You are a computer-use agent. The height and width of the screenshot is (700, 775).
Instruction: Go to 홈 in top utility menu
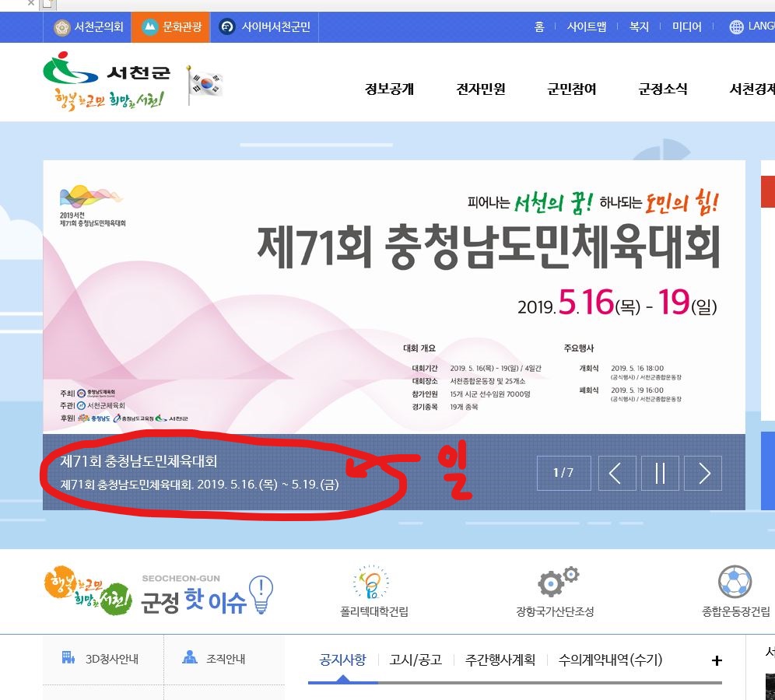point(539,26)
